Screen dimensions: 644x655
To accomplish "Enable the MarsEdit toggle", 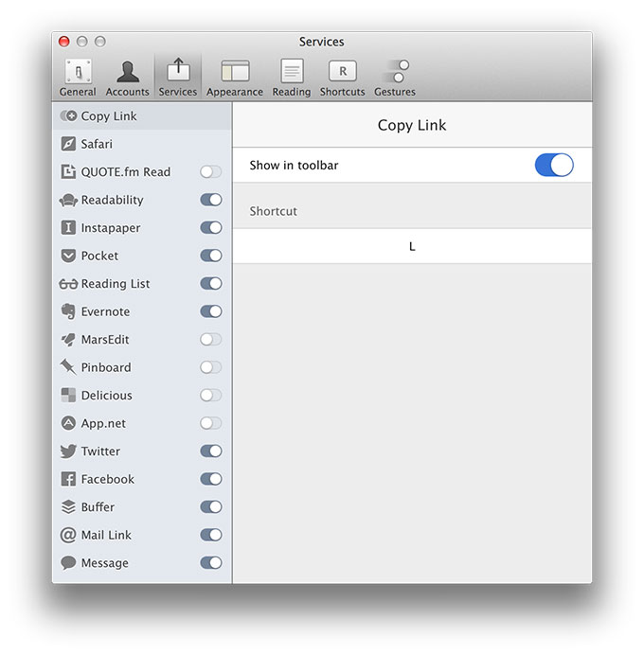I will [210, 340].
